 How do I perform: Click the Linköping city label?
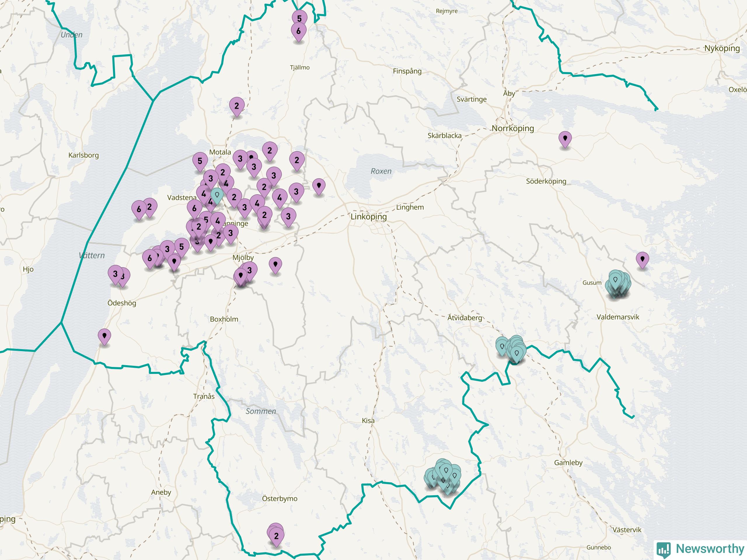pos(369,217)
